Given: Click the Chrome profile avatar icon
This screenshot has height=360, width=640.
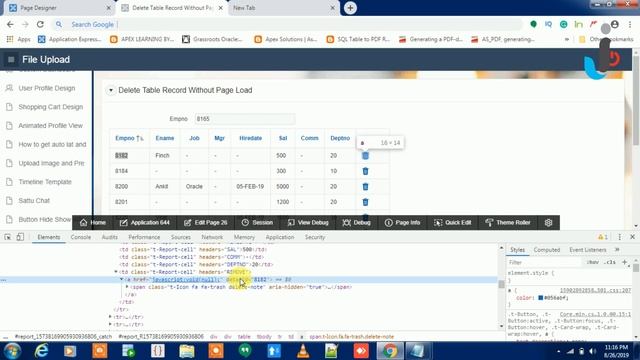Looking at the screenshot, I should (615, 24).
